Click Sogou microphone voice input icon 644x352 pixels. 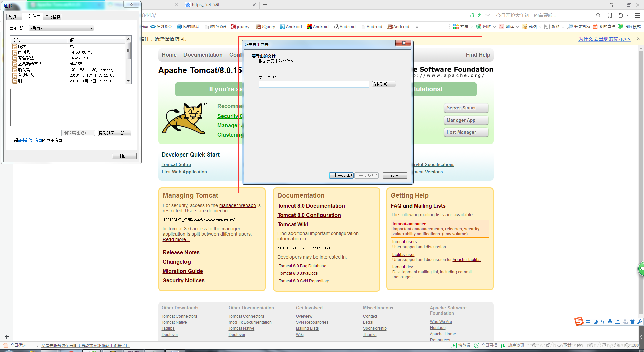tap(610, 322)
